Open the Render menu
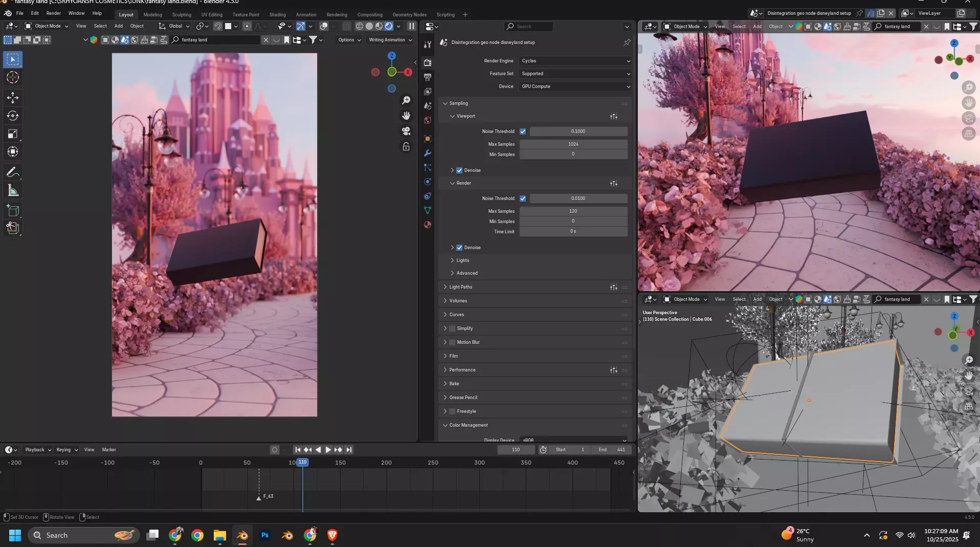 click(x=53, y=13)
